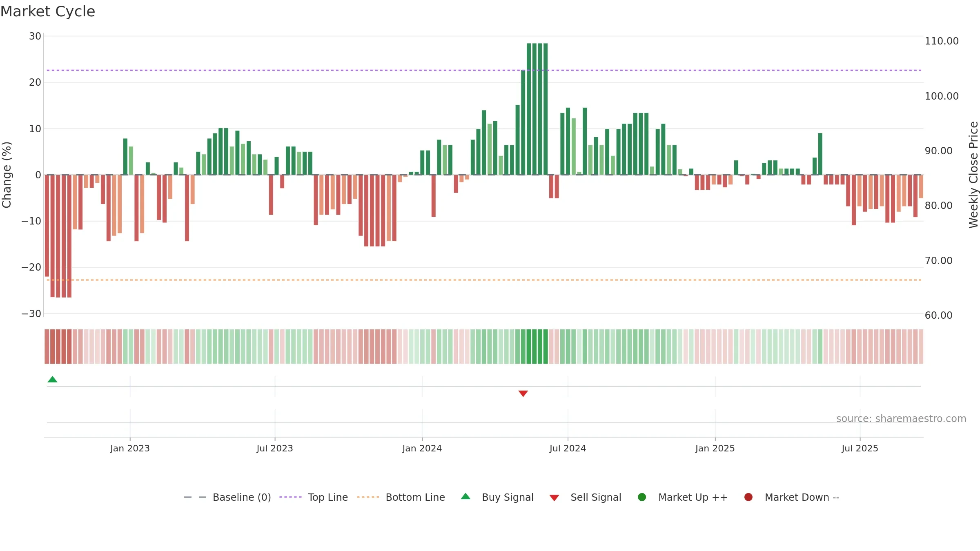Click the Change (%) axis title
The width and height of the screenshot is (980, 551).
click(x=7, y=175)
